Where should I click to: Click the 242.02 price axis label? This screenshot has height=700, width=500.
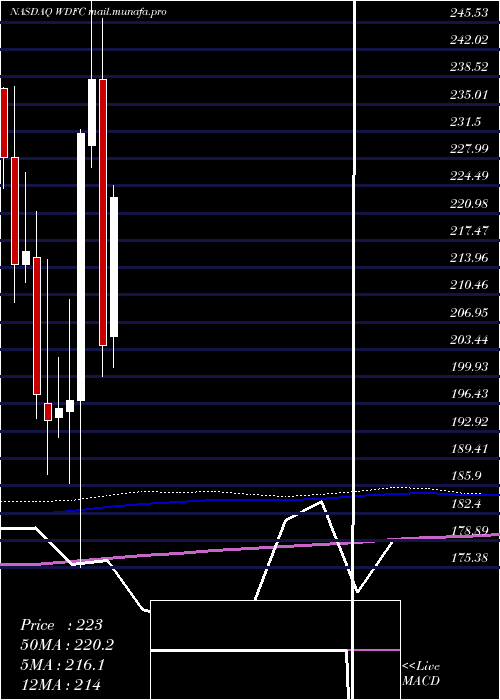(x=469, y=40)
